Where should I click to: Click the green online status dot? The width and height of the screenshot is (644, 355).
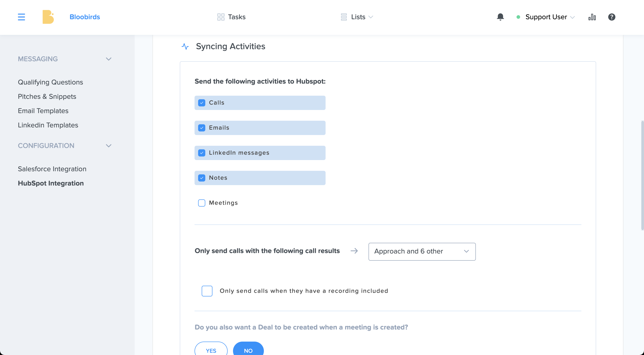pos(518,17)
